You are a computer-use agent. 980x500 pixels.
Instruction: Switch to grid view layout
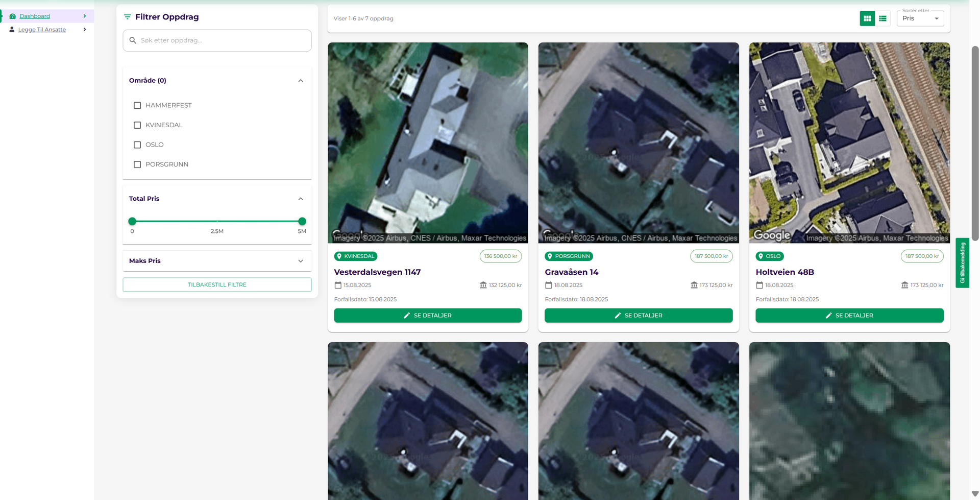click(x=867, y=18)
